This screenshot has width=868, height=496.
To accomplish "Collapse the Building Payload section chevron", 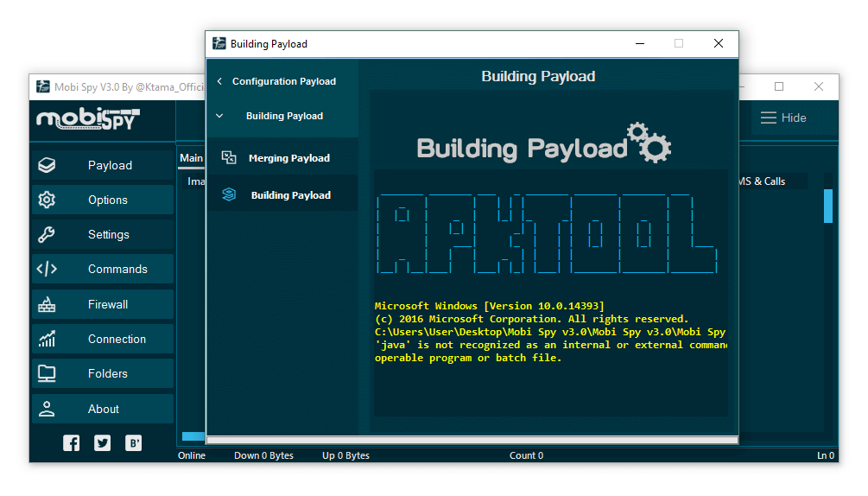I will pos(219,116).
